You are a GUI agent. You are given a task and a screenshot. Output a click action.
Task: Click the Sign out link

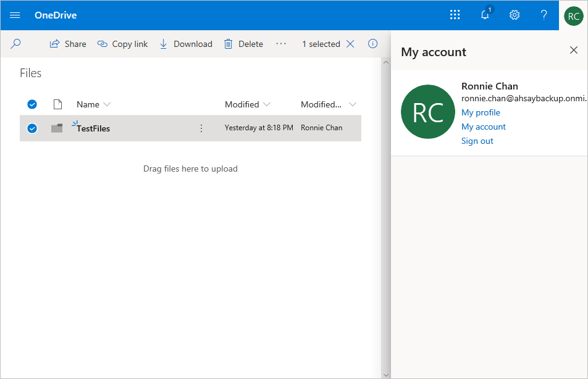click(477, 141)
